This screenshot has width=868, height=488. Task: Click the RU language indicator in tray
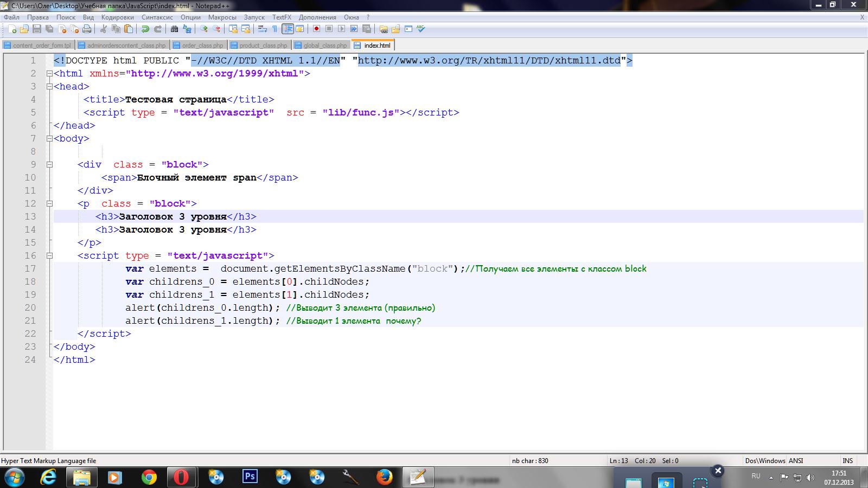(756, 476)
